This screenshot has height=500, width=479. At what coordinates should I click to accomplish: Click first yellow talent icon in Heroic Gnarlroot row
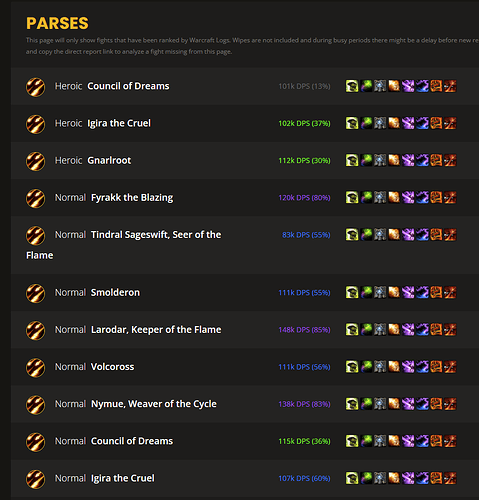pyautogui.click(x=352, y=160)
